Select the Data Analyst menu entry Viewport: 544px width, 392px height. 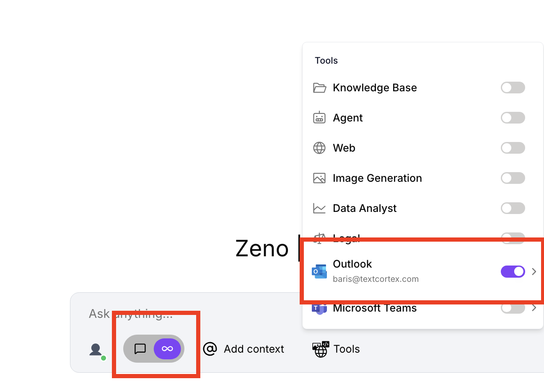[x=365, y=208]
